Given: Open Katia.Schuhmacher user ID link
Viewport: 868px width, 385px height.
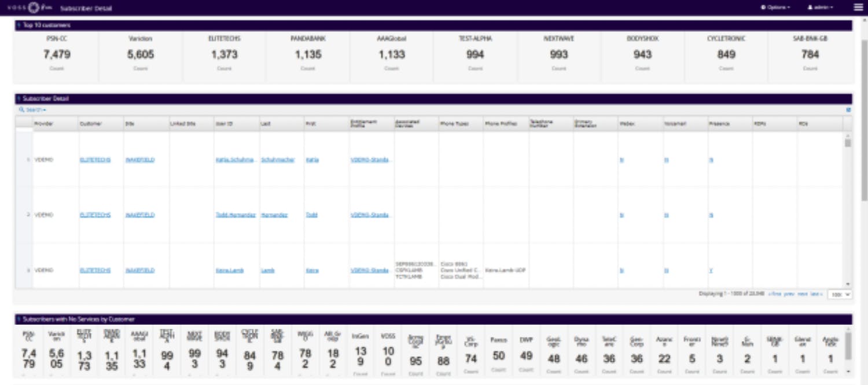Looking at the screenshot, I should 236,159.
